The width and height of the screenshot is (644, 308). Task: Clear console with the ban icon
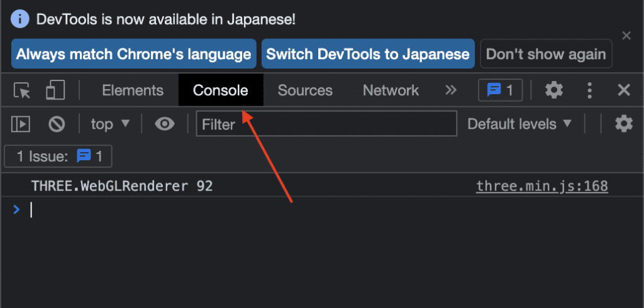point(57,124)
